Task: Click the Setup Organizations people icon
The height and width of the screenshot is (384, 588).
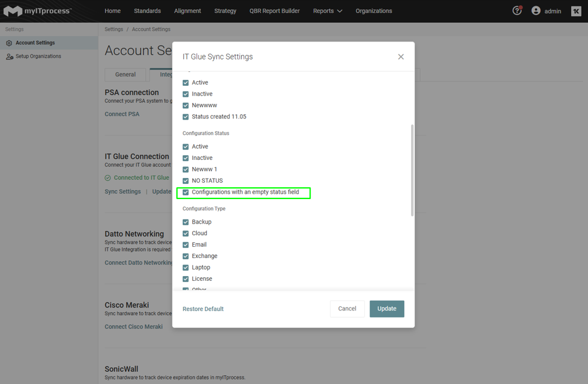Action: click(9, 57)
